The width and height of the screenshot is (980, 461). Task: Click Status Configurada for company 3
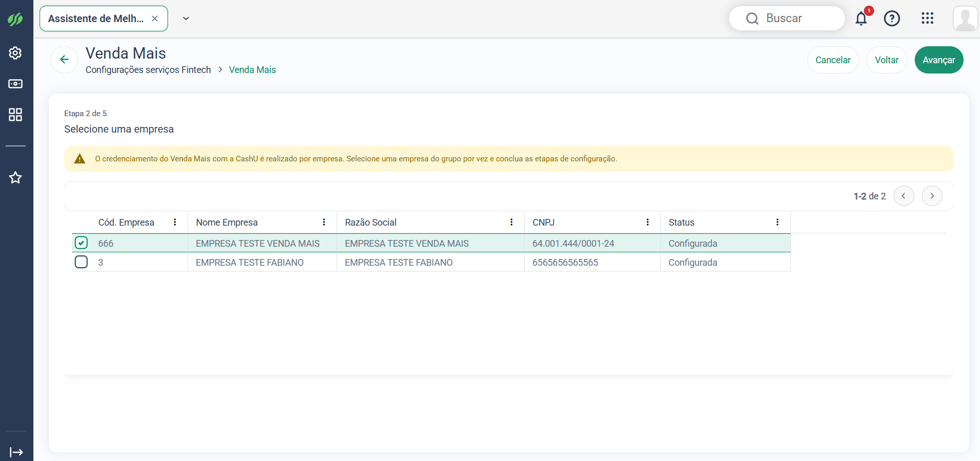[x=725, y=262]
